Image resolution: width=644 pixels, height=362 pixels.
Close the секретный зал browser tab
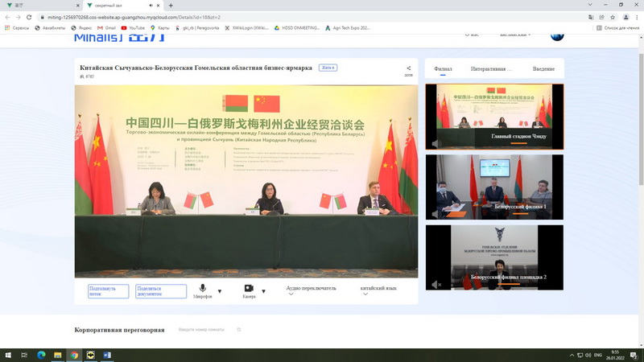click(x=158, y=6)
